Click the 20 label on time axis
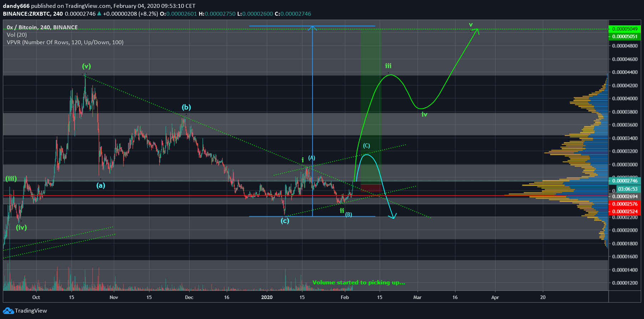Screen dimensions: 644x319 (x=543, y=297)
